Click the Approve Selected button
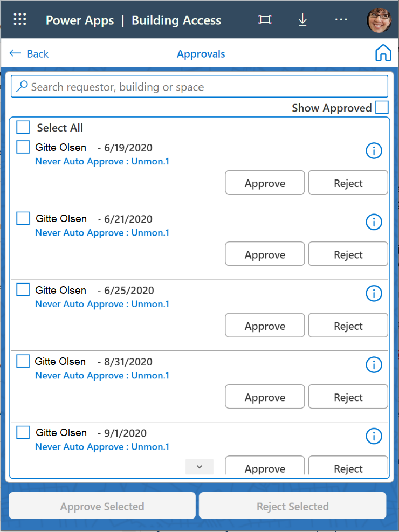The width and height of the screenshot is (399, 532). [x=102, y=506]
